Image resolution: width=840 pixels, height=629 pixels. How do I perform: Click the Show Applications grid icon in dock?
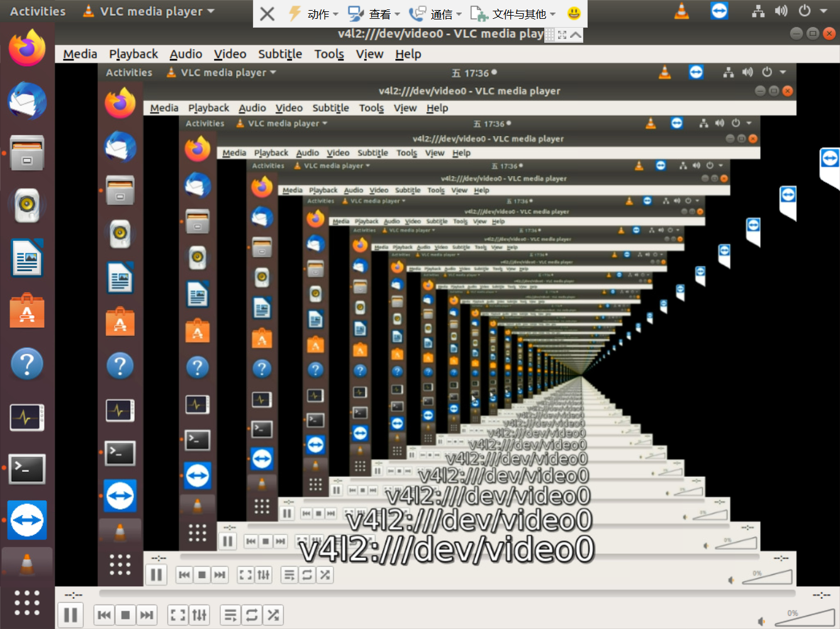pos(27,604)
